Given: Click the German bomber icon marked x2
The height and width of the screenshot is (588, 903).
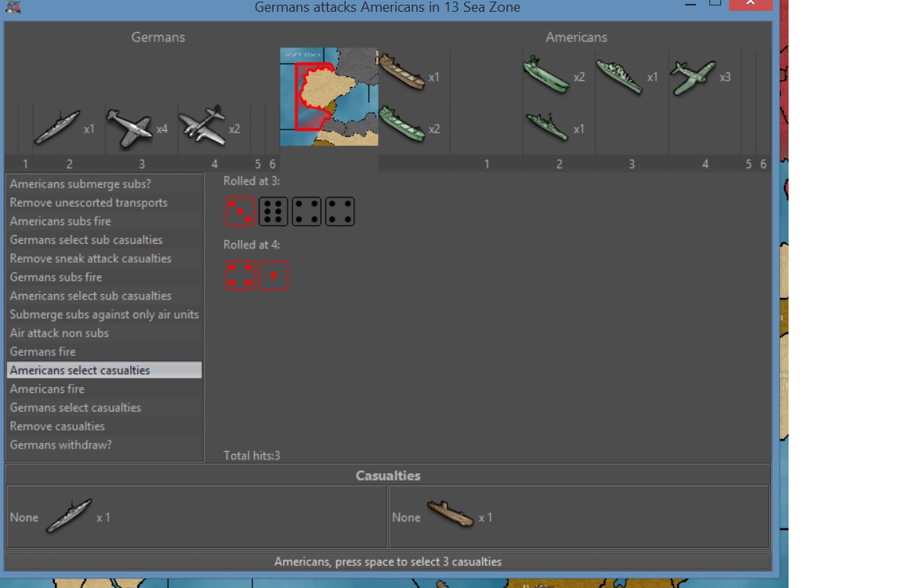Looking at the screenshot, I should point(202,126).
